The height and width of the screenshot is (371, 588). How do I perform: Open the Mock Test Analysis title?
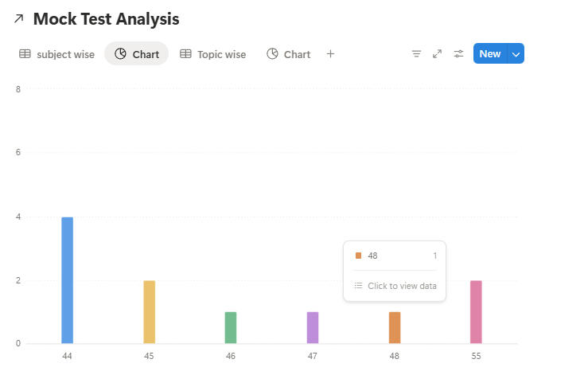[106, 19]
